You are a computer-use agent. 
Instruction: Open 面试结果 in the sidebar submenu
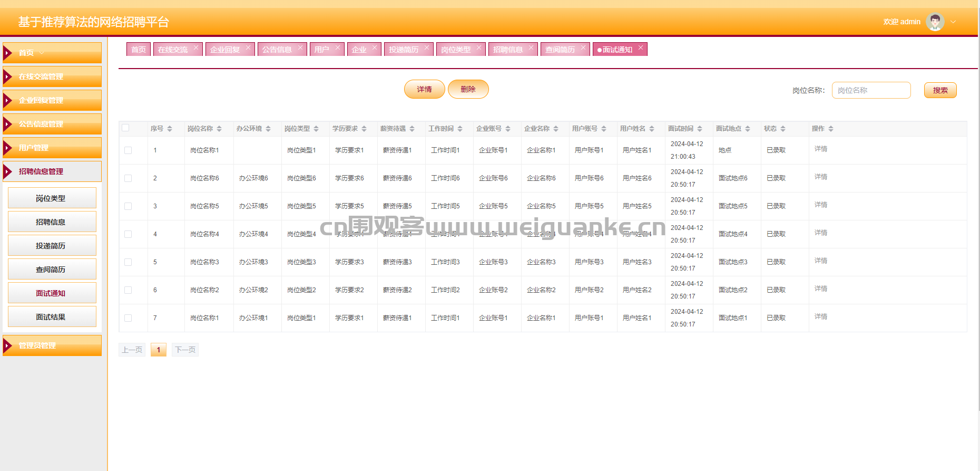pyautogui.click(x=52, y=317)
